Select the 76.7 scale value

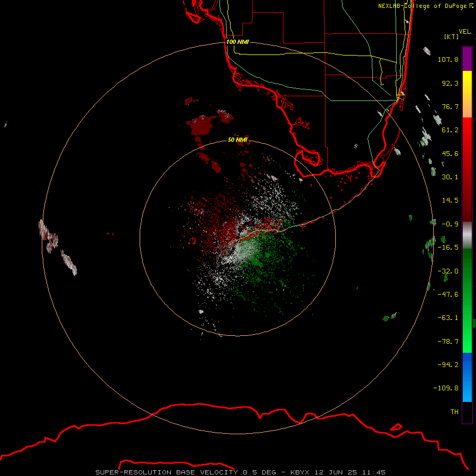point(450,106)
